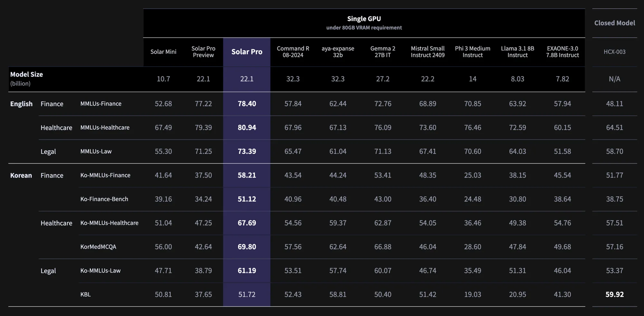644x316 pixels.
Task: Select the MMLUs-Finance row label
Action: pyautogui.click(x=101, y=104)
